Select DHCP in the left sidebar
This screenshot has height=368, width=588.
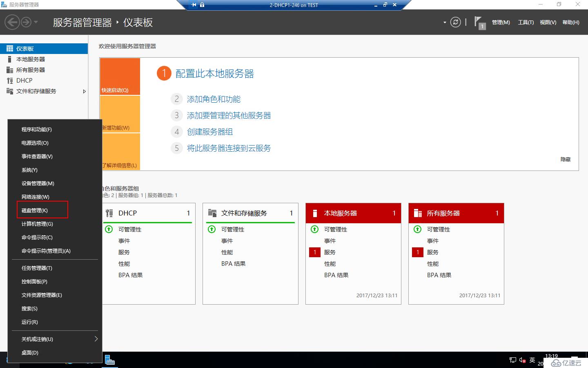pyautogui.click(x=44, y=81)
